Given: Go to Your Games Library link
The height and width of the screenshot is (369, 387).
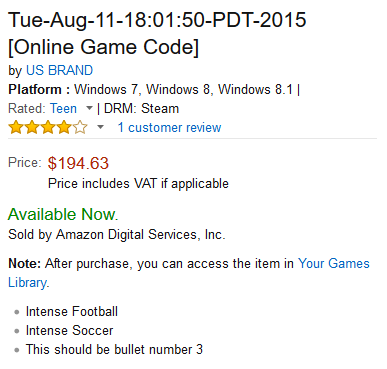Looking at the screenshot, I should click(334, 263).
